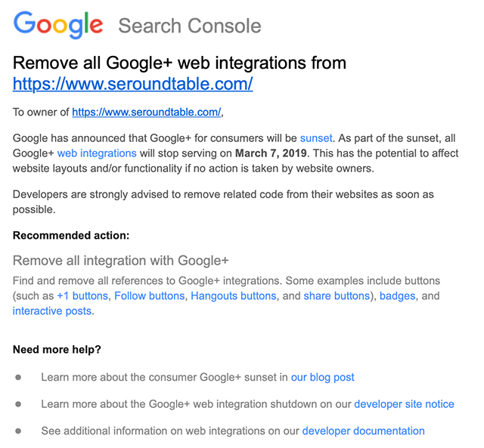This screenshot has width=484, height=448.
Task: Open the "our blog post" link
Action: [x=322, y=377]
